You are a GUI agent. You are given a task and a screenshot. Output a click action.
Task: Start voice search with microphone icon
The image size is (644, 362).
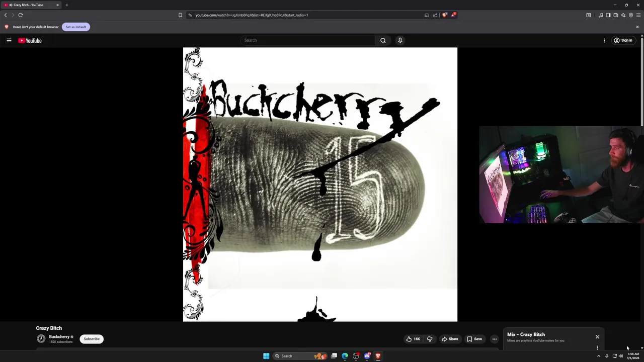pyautogui.click(x=400, y=40)
